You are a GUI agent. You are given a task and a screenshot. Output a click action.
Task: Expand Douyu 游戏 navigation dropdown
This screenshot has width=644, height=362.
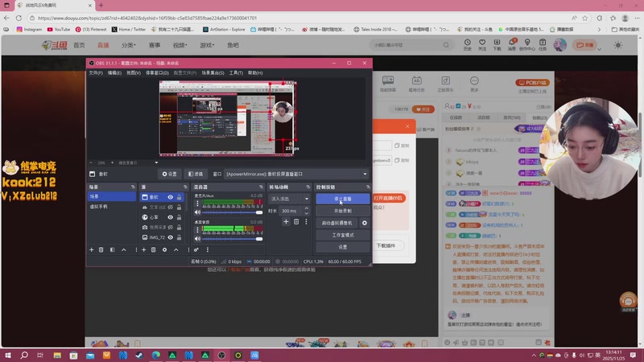[x=207, y=45]
